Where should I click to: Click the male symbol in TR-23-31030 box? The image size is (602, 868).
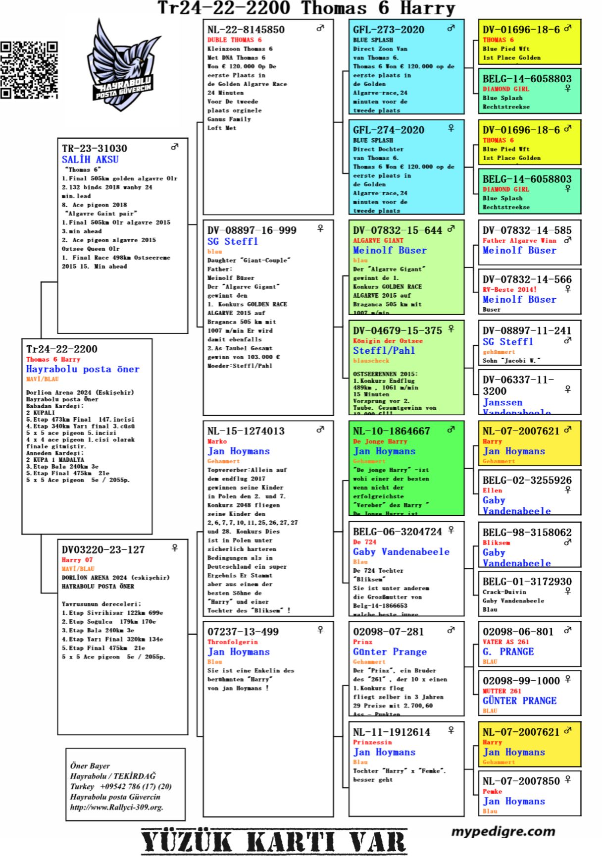point(175,147)
